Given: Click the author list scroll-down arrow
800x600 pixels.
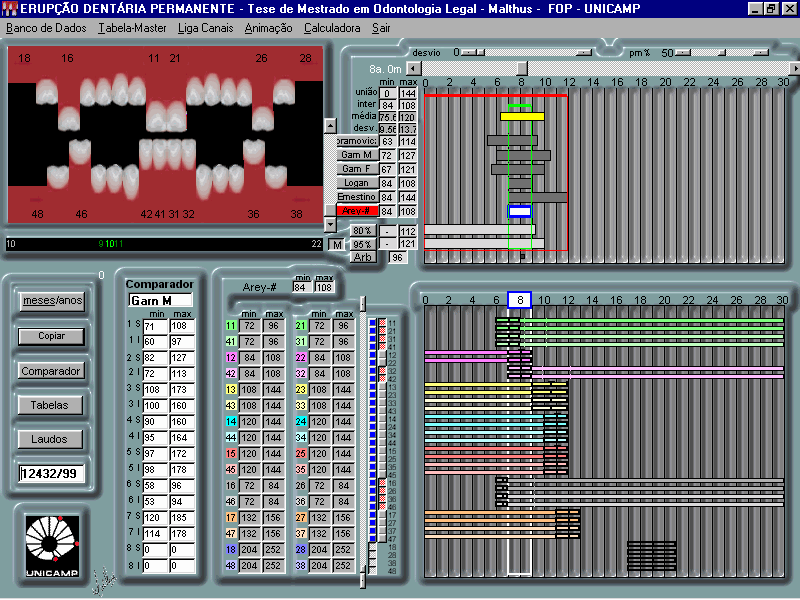Looking at the screenshot, I should pos(331,223).
